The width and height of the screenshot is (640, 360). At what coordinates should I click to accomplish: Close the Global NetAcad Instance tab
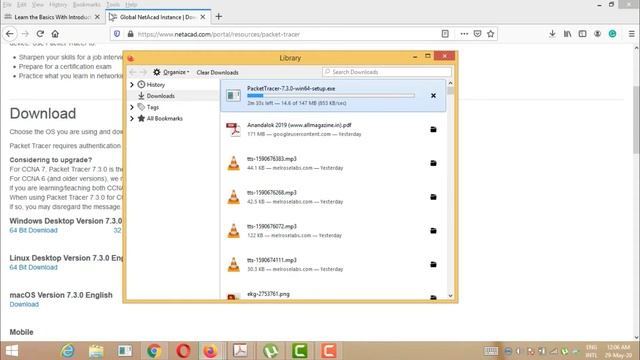coord(203,17)
